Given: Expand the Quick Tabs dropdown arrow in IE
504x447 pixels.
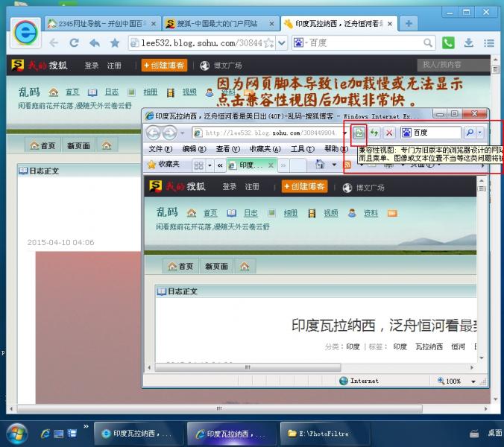Looking at the screenshot, I should click(x=210, y=165).
